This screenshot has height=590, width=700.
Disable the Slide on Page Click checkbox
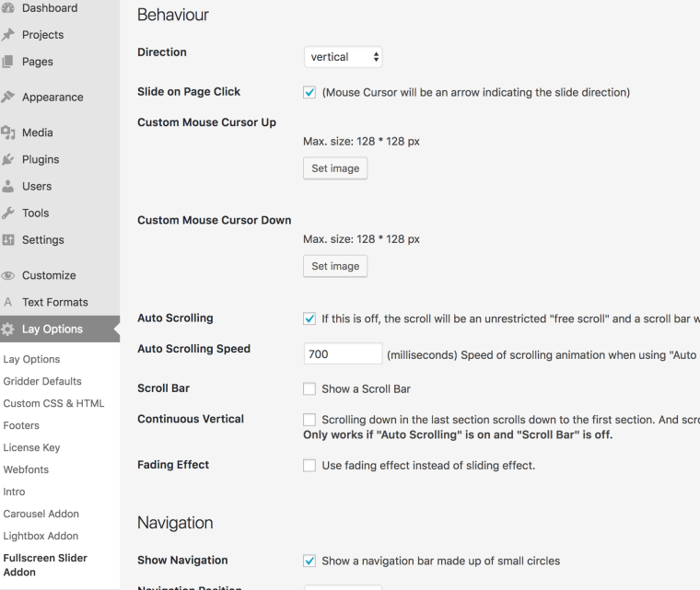click(x=309, y=92)
